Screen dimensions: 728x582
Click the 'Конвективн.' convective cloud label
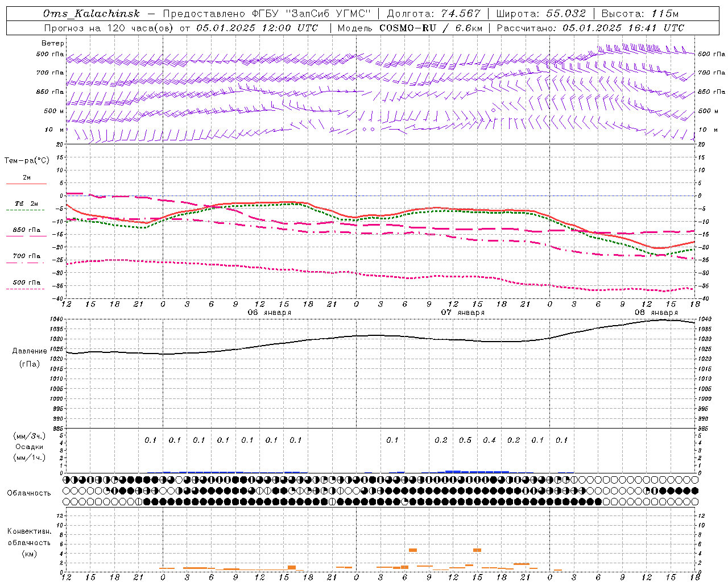29,531
